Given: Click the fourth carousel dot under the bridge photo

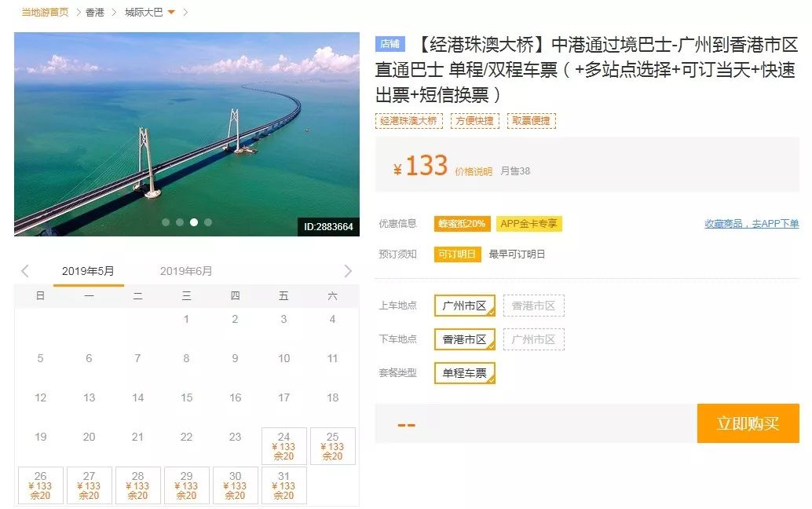Looking at the screenshot, I should [x=208, y=222].
